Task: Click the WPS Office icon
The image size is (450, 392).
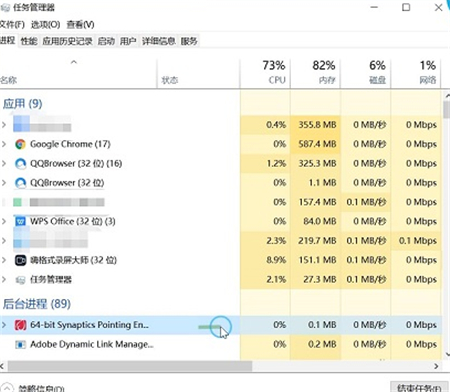Action: coord(20,222)
